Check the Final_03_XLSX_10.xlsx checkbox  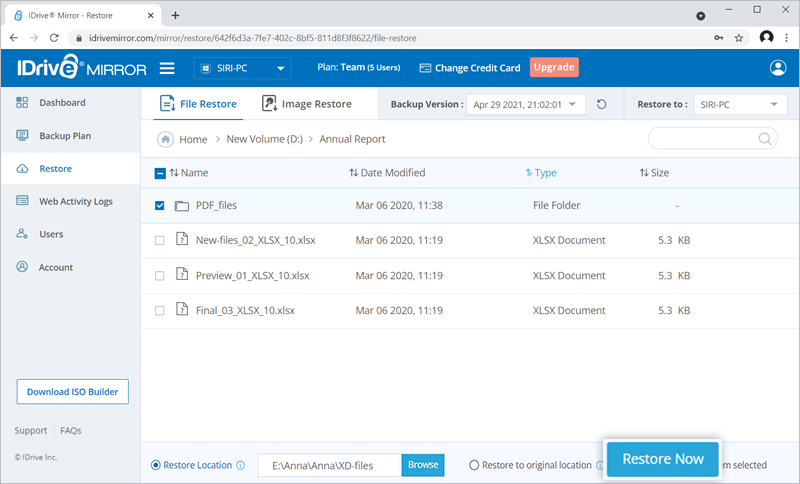[160, 311]
